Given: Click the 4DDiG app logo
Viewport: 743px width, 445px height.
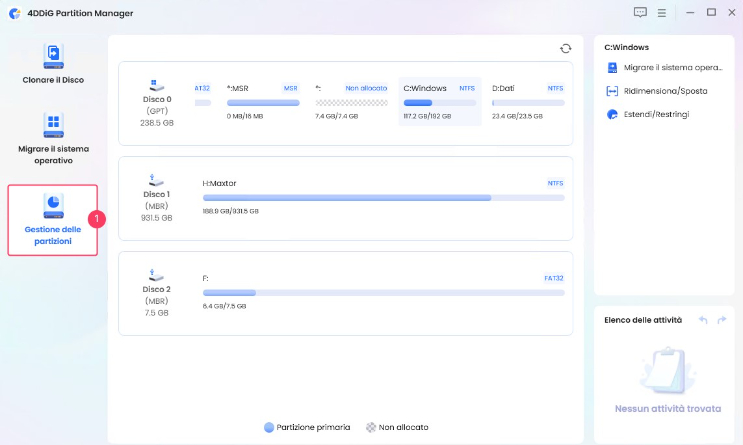Looking at the screenshot, I should click(x=15, y=13).
